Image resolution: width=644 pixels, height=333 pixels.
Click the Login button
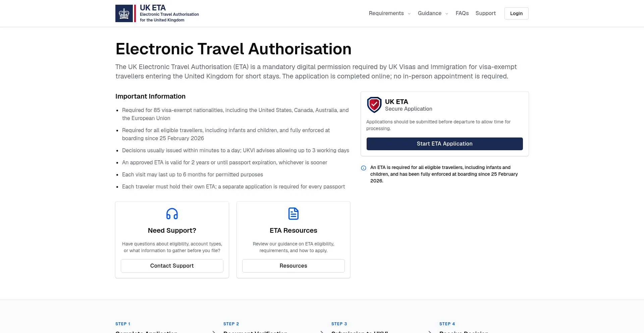click(x=517, y=13)
